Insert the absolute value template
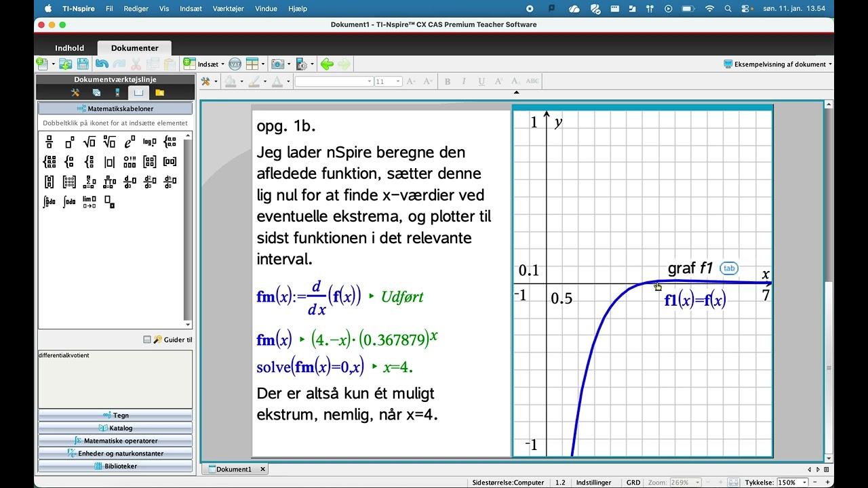This screenshot has width=868, height=488. (x=109, y=162)
